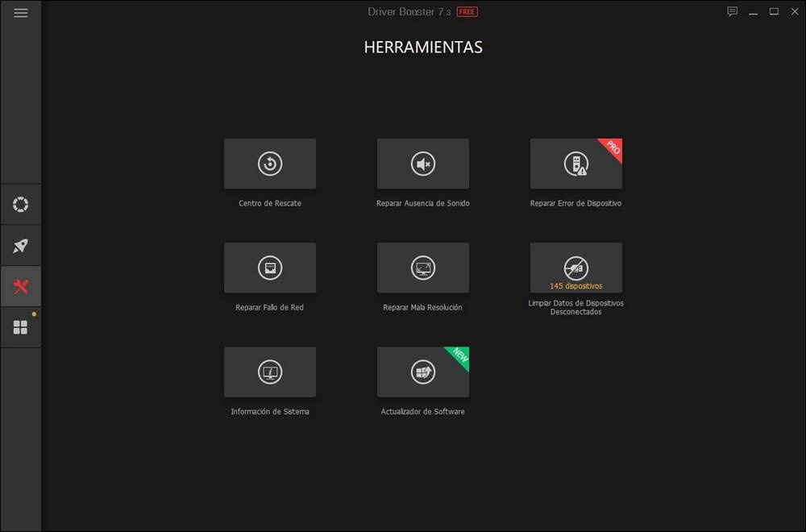
Task: Select the red tools tab in sidebar
Action: click(x=21, y=286)
